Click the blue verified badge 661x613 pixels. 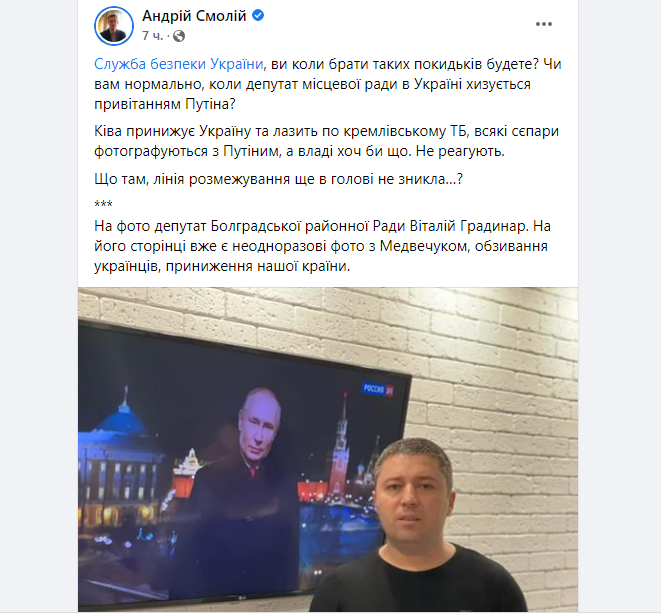click(x=258, y=16)
